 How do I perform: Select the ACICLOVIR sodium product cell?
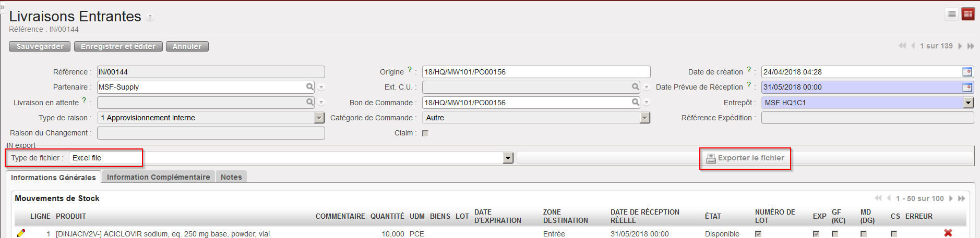[x=163, y=234]
